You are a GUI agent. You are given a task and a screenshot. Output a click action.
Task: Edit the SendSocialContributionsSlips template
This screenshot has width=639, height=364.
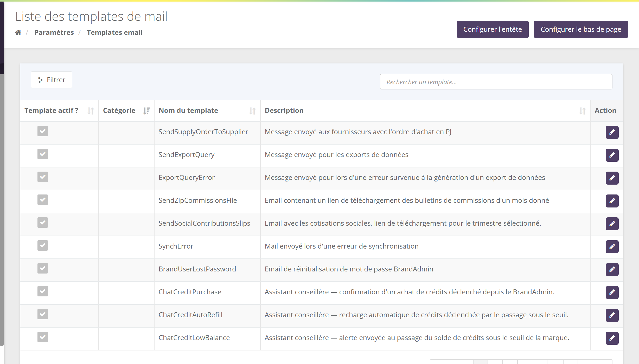point(612,224)
